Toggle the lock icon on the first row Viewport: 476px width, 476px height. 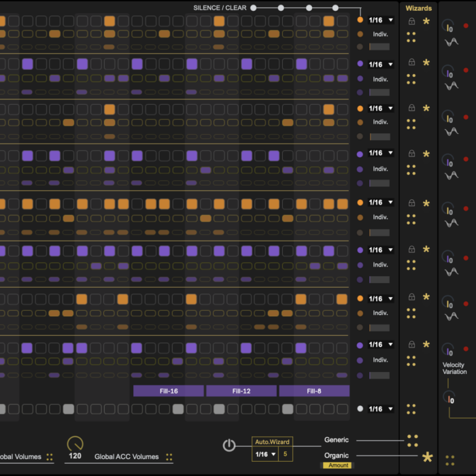411,22
